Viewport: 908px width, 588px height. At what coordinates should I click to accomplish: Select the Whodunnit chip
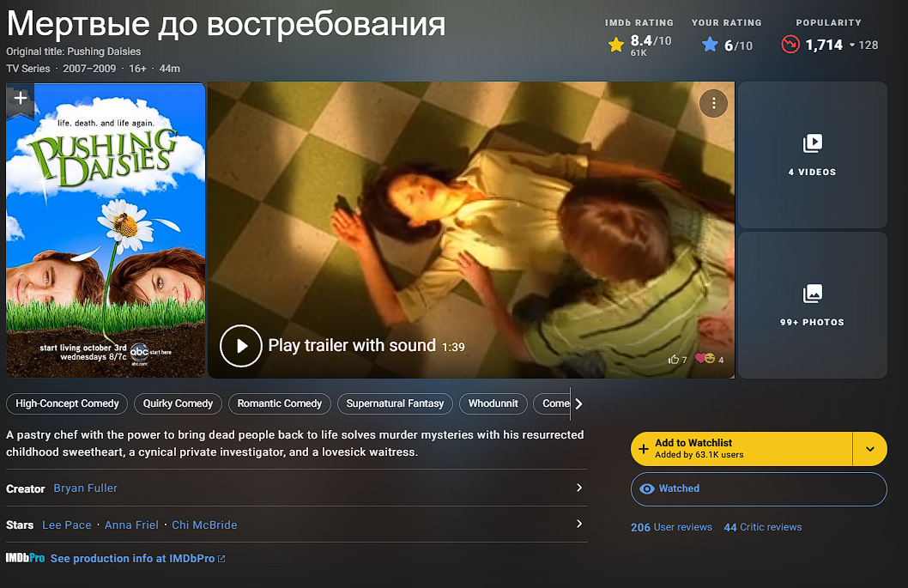click(x=493, y=403)
